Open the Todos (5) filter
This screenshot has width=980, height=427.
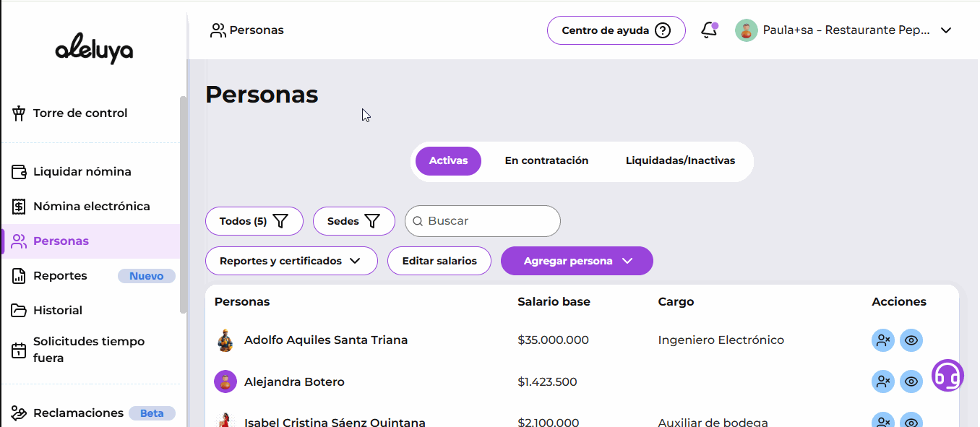click(x=254, y=221)
